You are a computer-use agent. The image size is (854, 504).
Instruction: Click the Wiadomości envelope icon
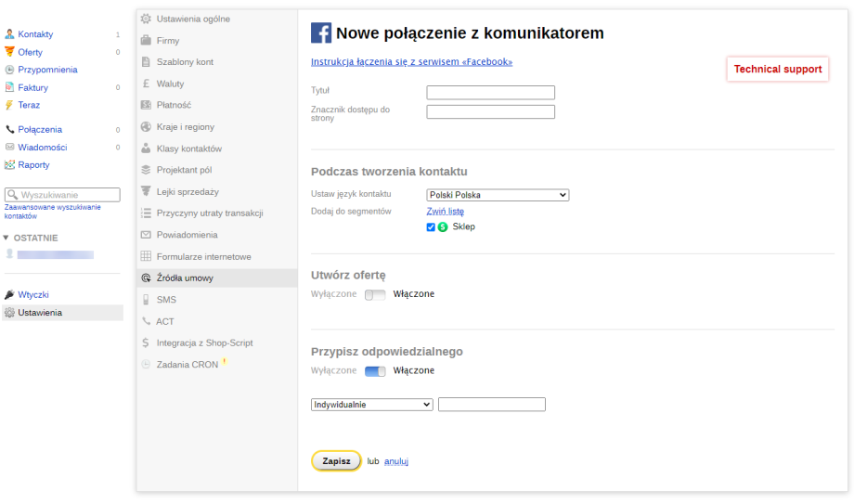point(9,147)
